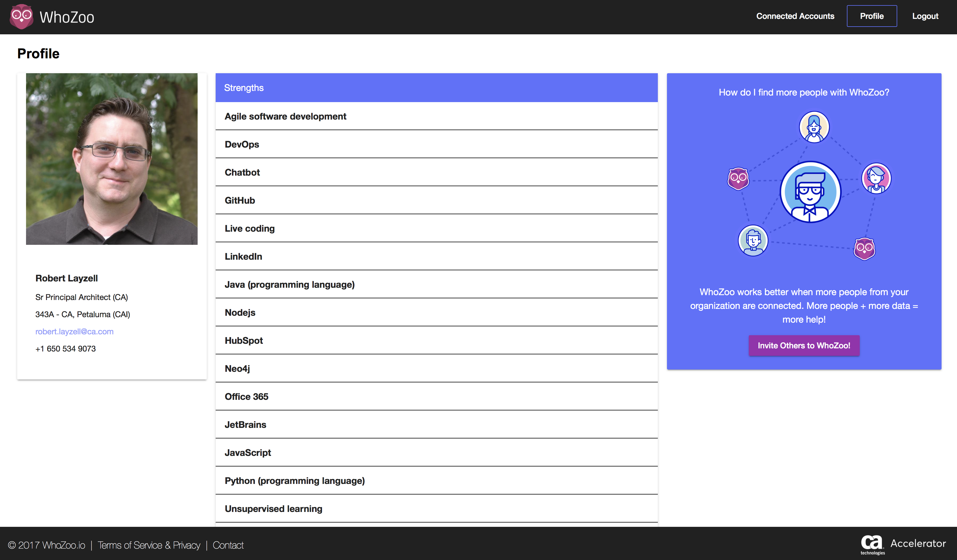The width and height of the screenshot is (957, 560).
Task: Click the name Robert Layzell
Action: click(66, 278)
